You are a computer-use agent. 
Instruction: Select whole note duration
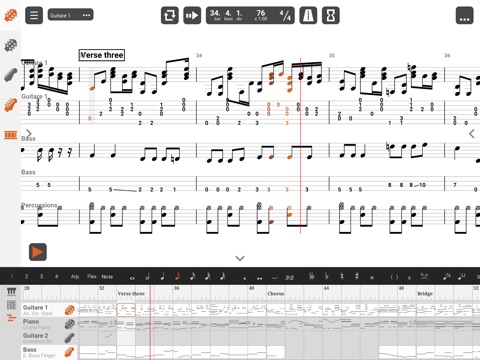tap(132, 278)
